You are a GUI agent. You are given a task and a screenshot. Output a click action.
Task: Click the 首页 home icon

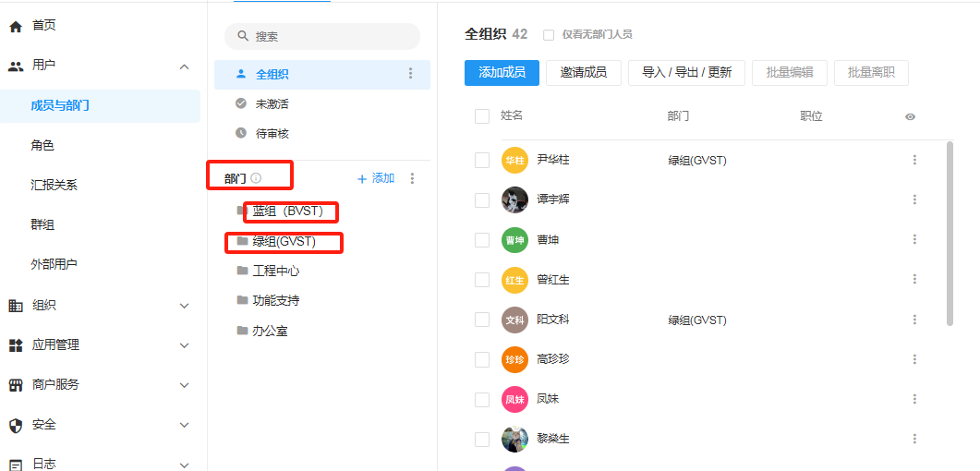16,27
